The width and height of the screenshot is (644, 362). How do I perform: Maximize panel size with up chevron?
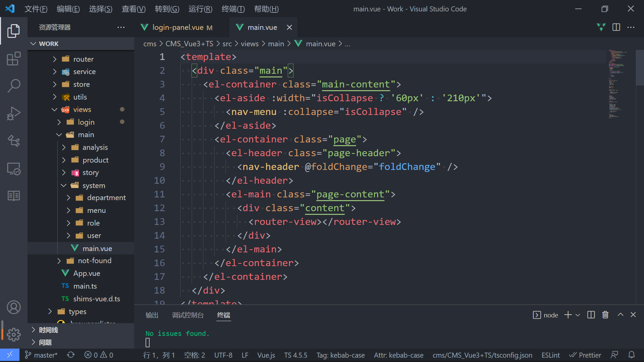[x=620, y=315]
